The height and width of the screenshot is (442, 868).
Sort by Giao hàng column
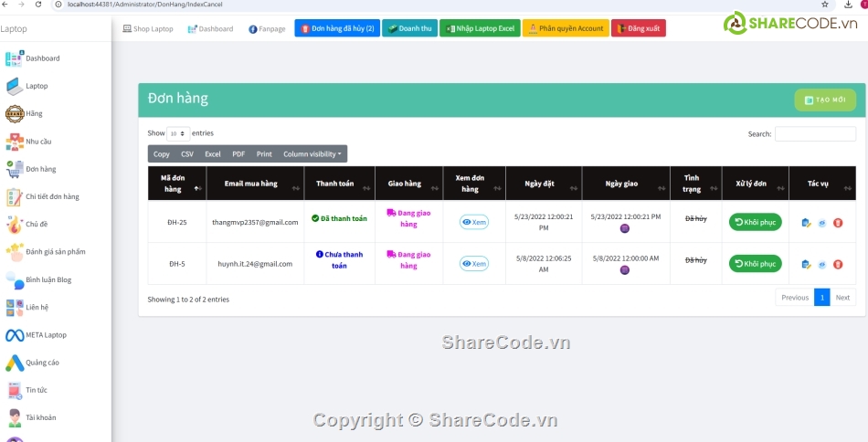(409, 184)
